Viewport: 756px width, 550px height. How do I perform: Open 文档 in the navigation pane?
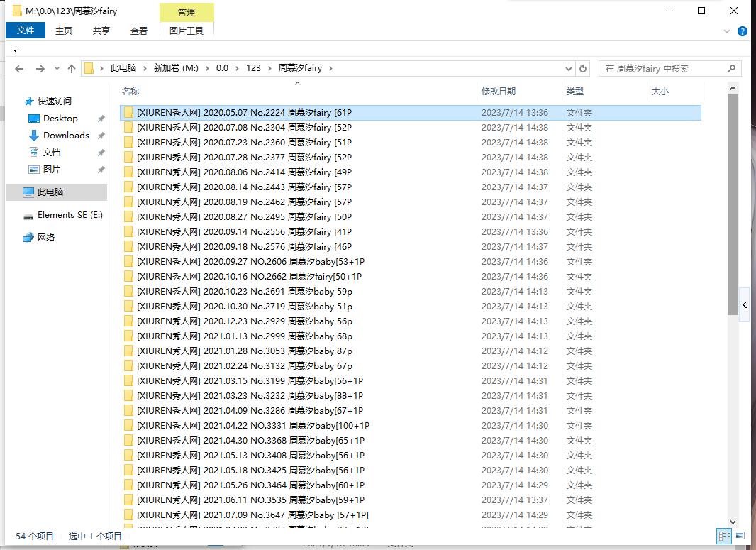[x=52, y=153]
